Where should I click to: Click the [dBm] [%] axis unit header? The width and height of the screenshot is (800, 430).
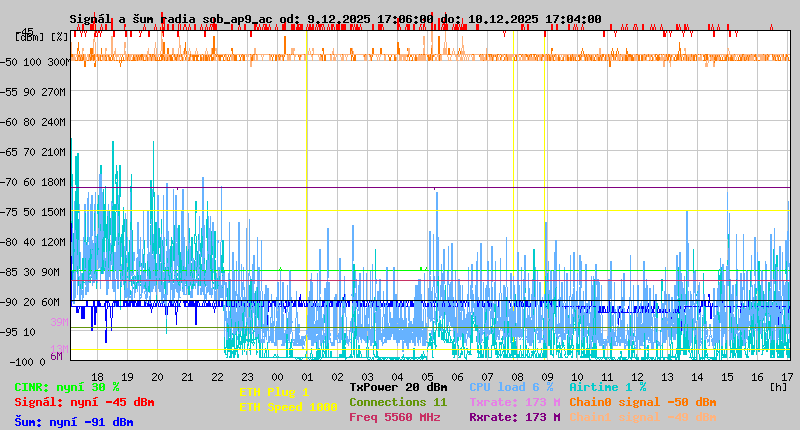coord(42,36)
